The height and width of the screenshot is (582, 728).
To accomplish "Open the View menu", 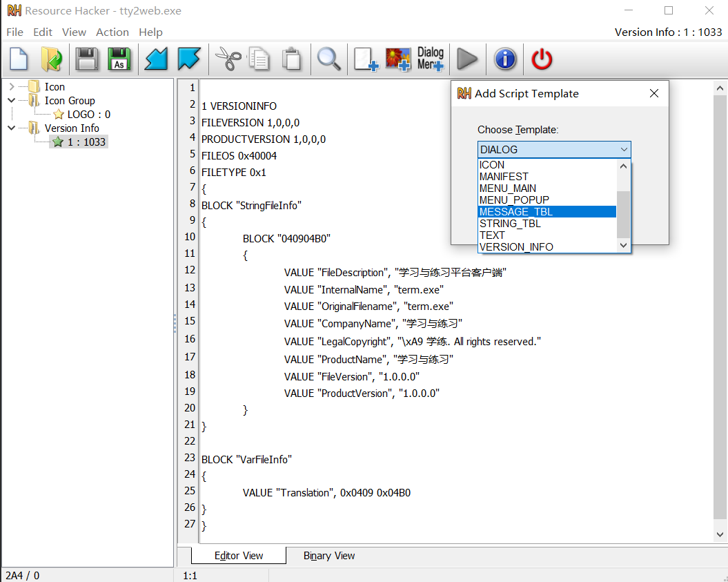I will coord(74,32).
